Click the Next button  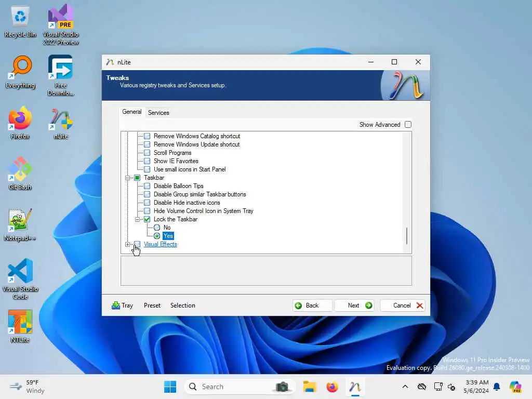click(x=354, y=305)
